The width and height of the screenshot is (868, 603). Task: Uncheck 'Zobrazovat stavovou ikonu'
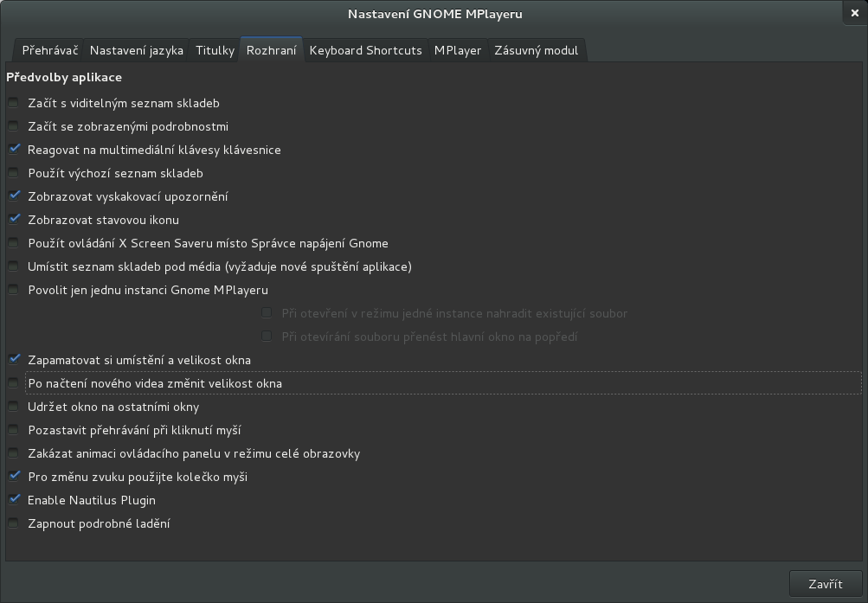(13, 220)
